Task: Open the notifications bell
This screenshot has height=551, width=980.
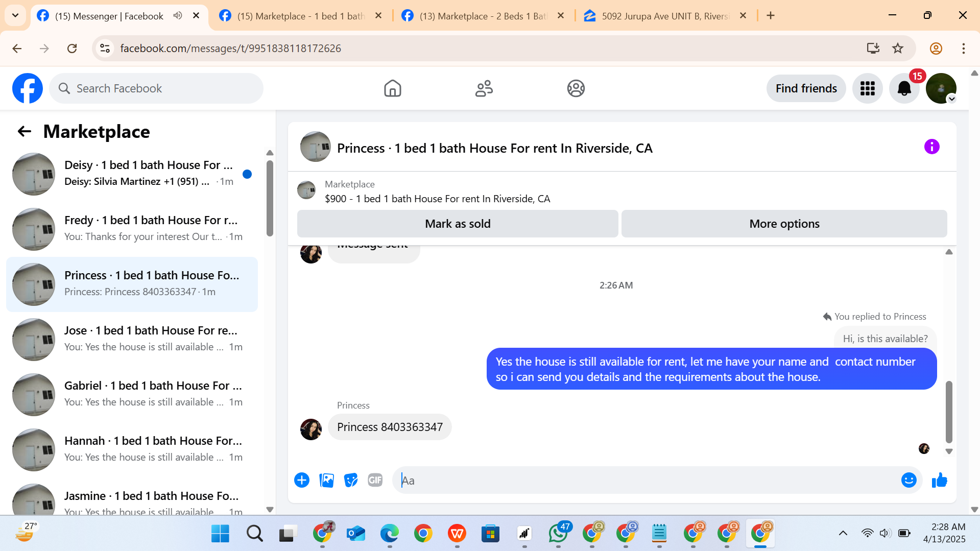Action: point(904,88)
